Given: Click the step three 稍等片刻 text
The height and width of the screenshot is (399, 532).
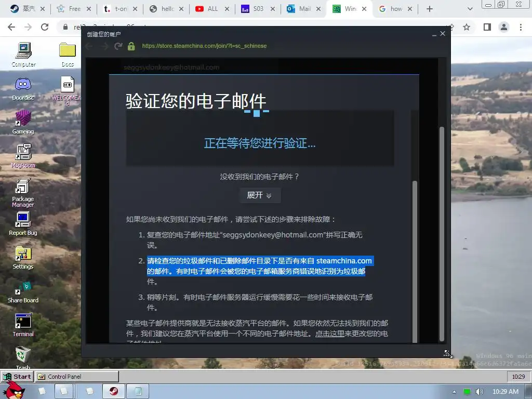Looking at the screenshot, I should click(260, 302).
